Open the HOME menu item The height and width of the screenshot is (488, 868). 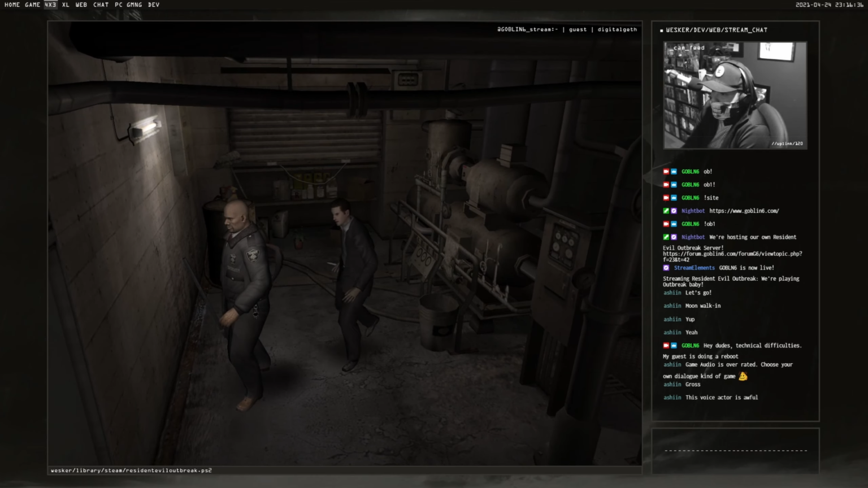coord(12,5)
